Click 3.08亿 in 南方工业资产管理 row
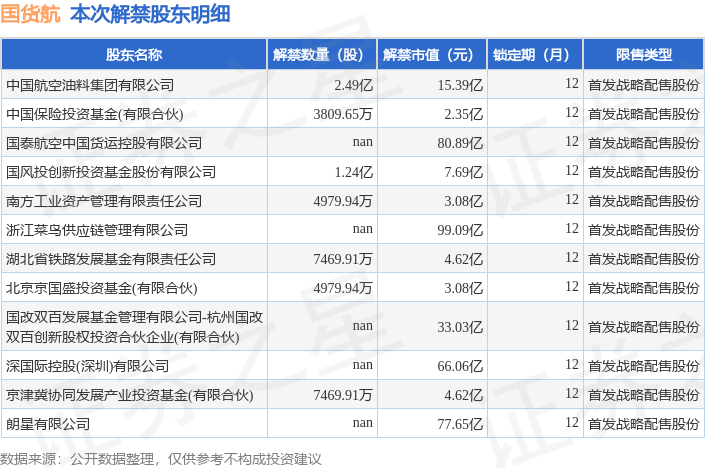 pos(464,201)
